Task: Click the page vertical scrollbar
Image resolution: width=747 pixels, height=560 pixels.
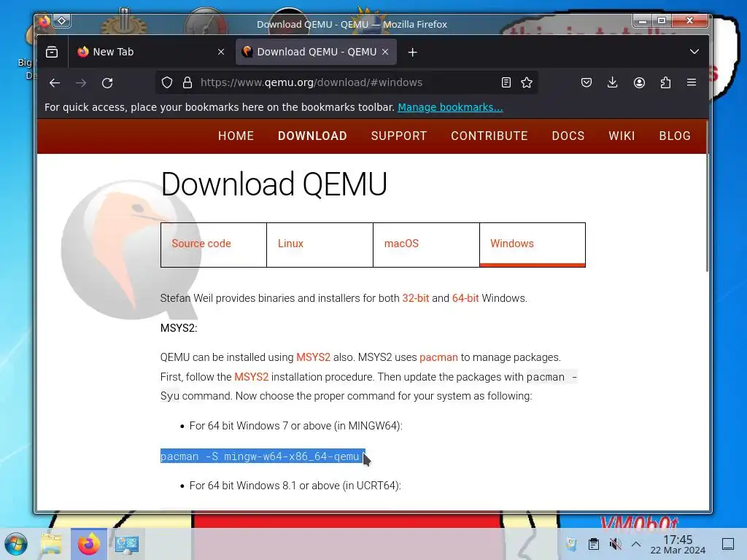Action: coord(707,197)
